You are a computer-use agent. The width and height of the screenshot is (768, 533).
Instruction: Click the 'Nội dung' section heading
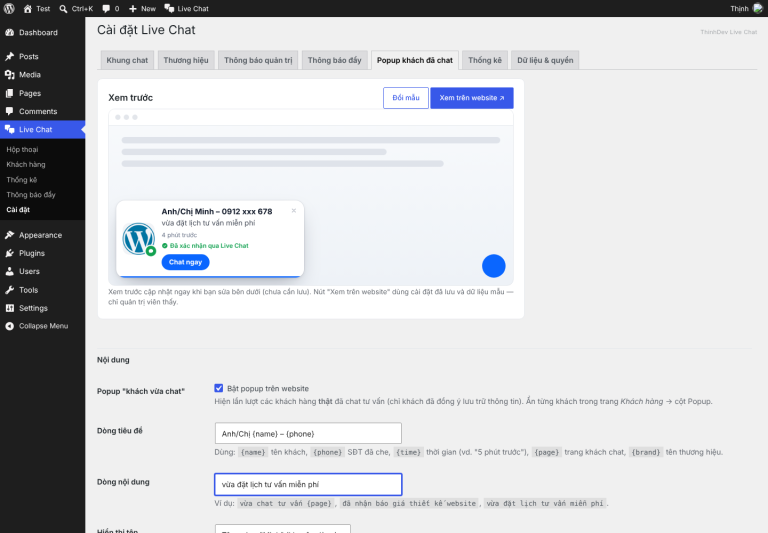[113, 360]
